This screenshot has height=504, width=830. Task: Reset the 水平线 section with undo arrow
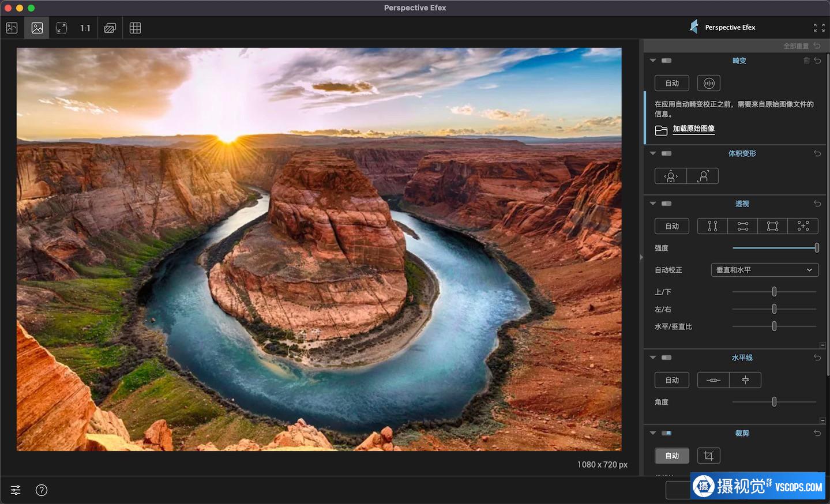[x=817, y=358]
